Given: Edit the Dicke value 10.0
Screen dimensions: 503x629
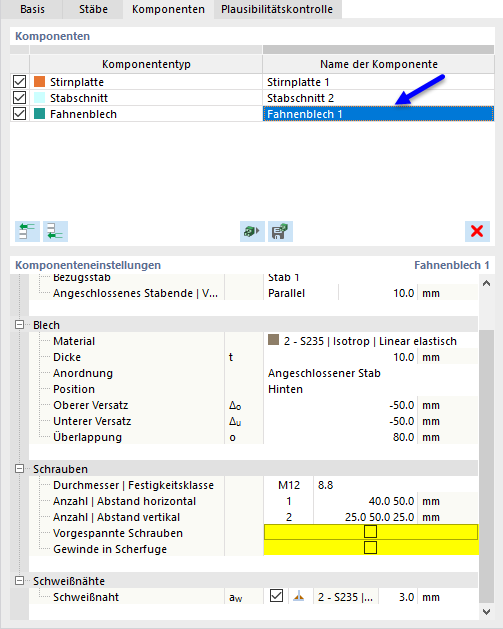Looking at the screenshot, I should coord(341,357).
